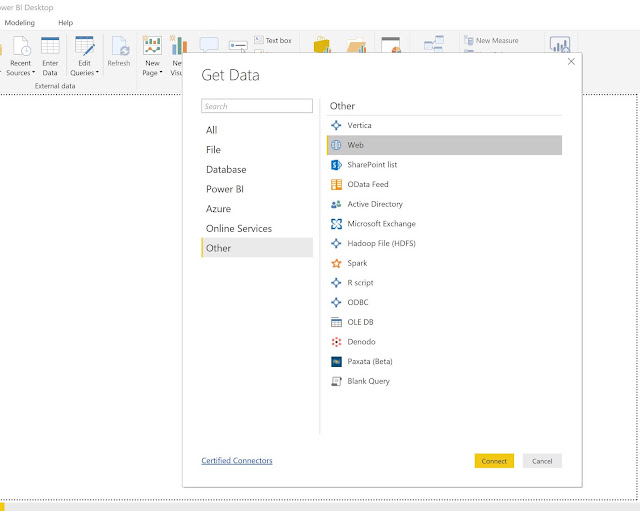640x511 pixels.
Task: Select the Denodo dotted icon
Action: (336, 342)
